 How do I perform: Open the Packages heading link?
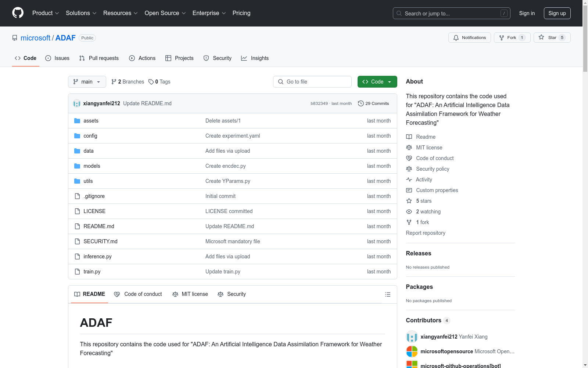click(x=419, y=287)
